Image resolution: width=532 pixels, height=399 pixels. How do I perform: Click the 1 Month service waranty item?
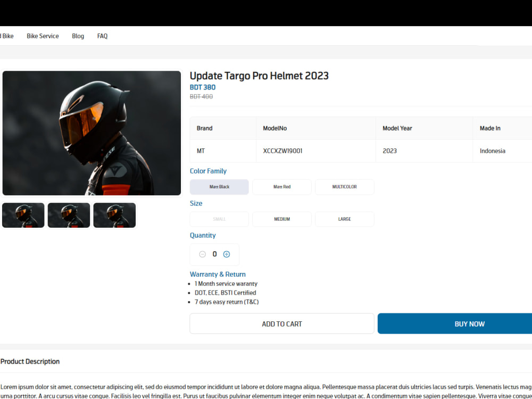click(226, 284)
